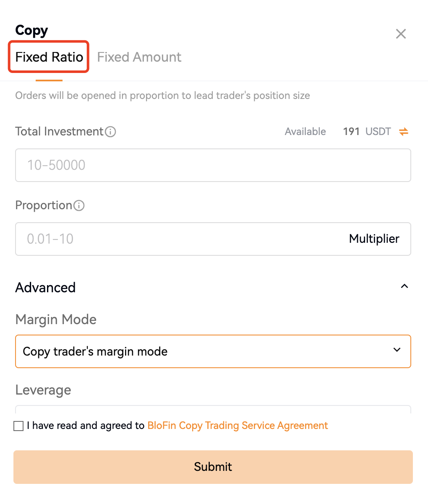Click the Copy dialog title
Viewport: 428px width, 504px height.
31,31
